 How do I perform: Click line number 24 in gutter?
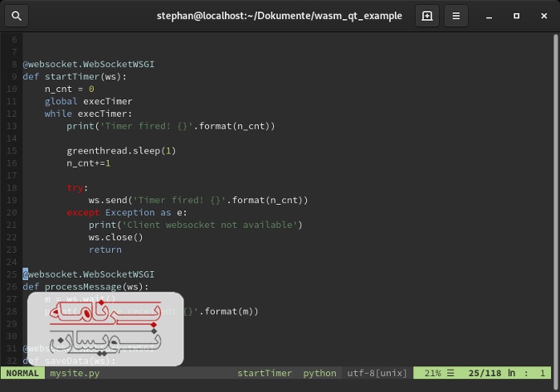(x=12, y=262)
